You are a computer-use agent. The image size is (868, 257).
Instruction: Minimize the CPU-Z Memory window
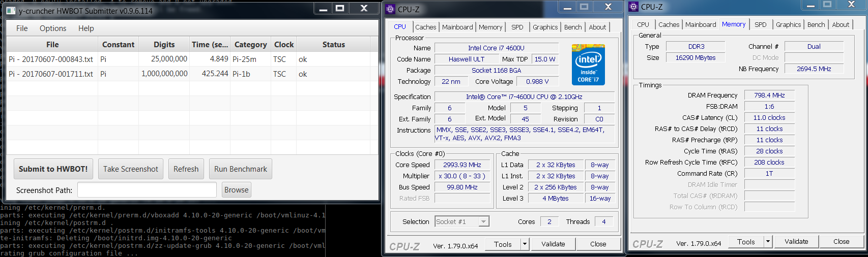(x=811, y=5)
